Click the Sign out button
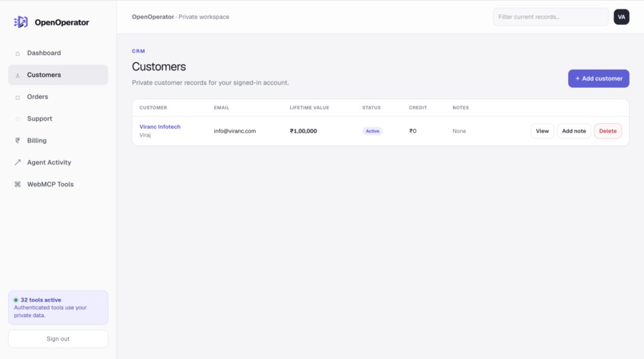Screen dimensions: 644x359 pos(58,339)
